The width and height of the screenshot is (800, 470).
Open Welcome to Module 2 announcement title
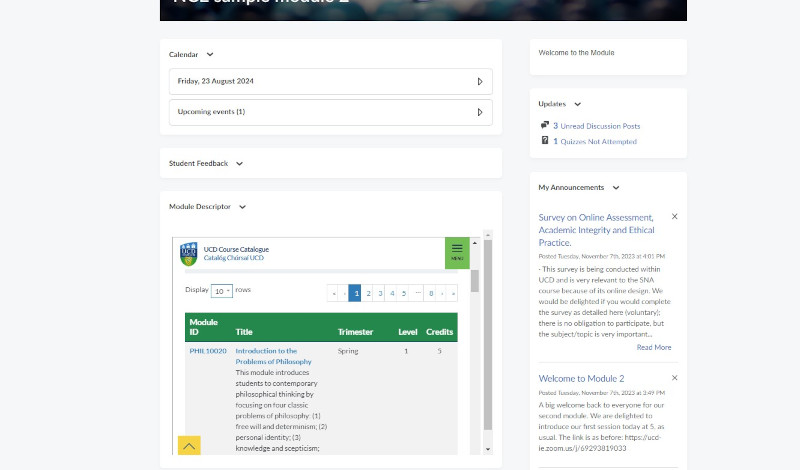point(581,379)
